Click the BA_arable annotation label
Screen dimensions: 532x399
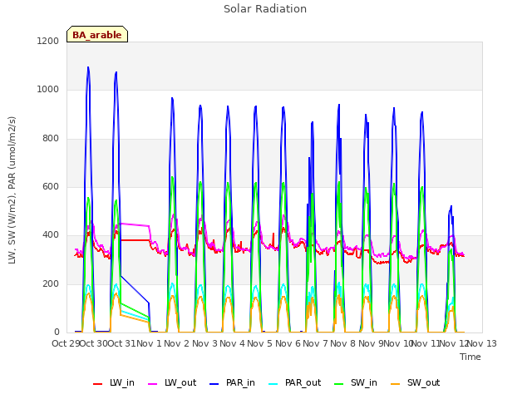pyautogui.click(x=97, y=35)
